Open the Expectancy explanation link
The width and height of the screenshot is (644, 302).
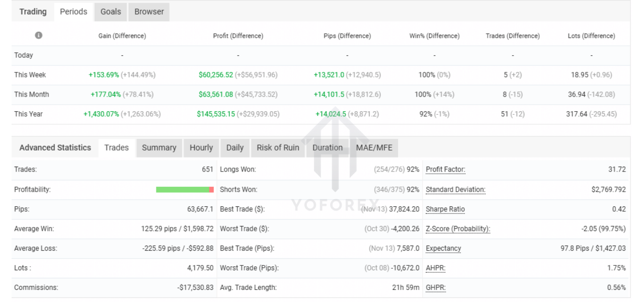pos(443,248)
